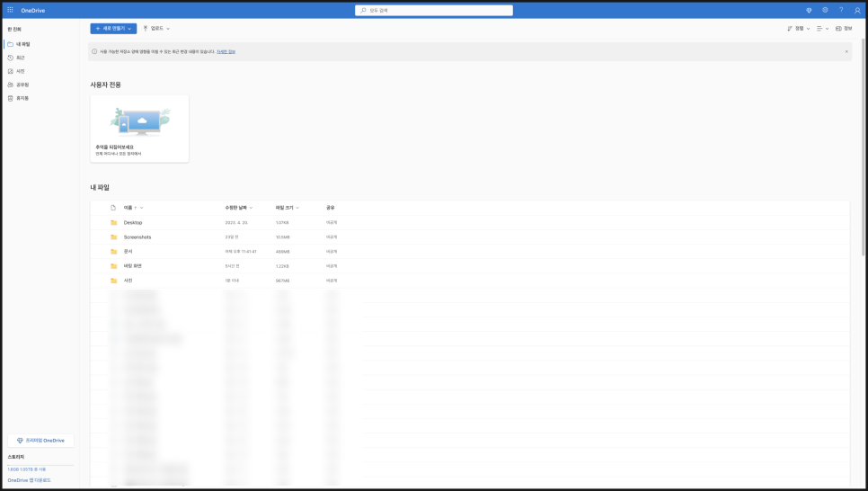Open the 추억을 되짚어보세요 memories card
The width and height of the screenshot is (868, 491).
click(139, 129)
